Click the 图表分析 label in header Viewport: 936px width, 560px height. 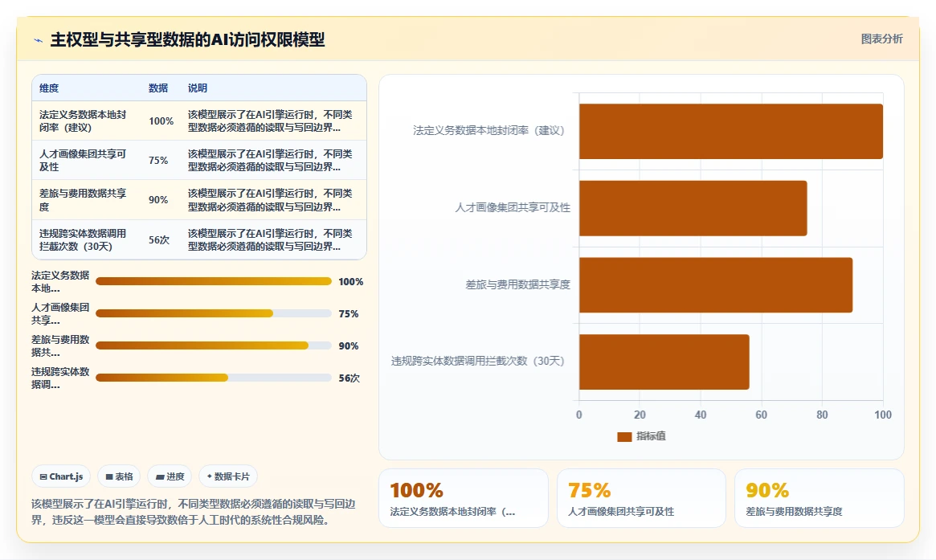[x=881, y=39]
